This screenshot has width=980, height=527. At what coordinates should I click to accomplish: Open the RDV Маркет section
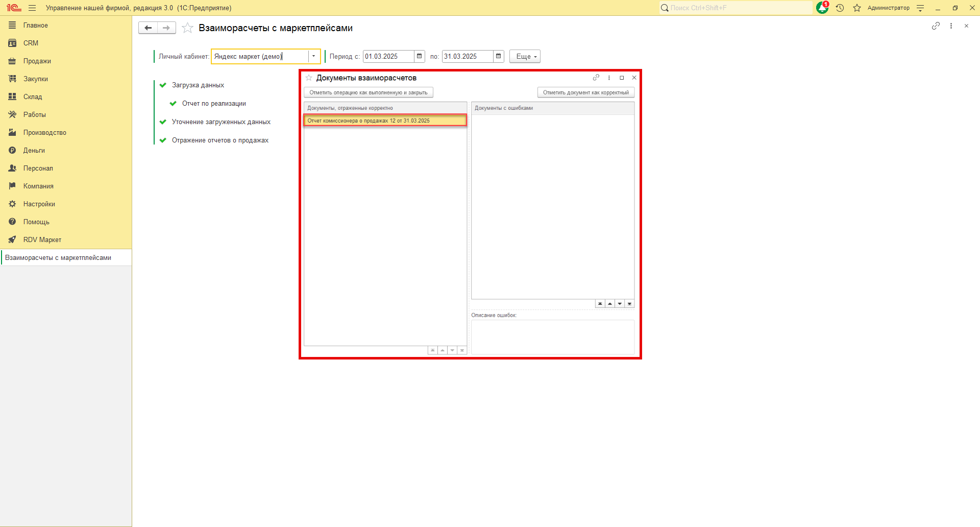coord(42,239)
